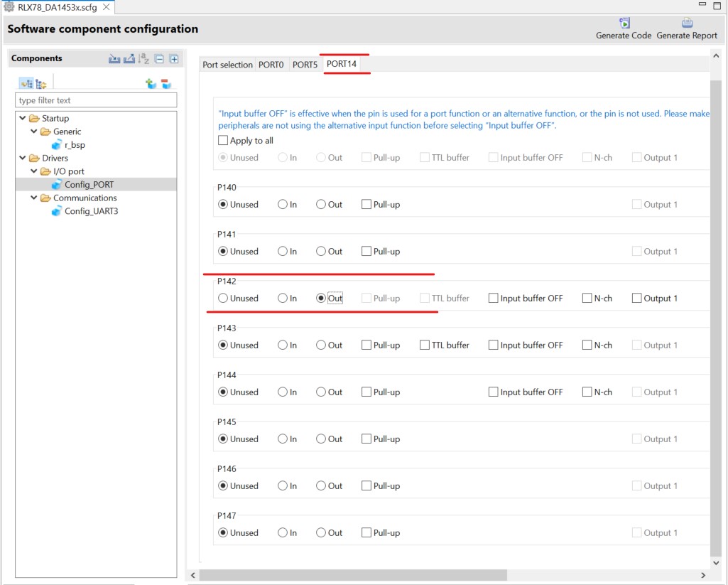Screen dimensions: 728x585
Task: Collapse the Startup tree node
Action: click(x=22, y=118)
